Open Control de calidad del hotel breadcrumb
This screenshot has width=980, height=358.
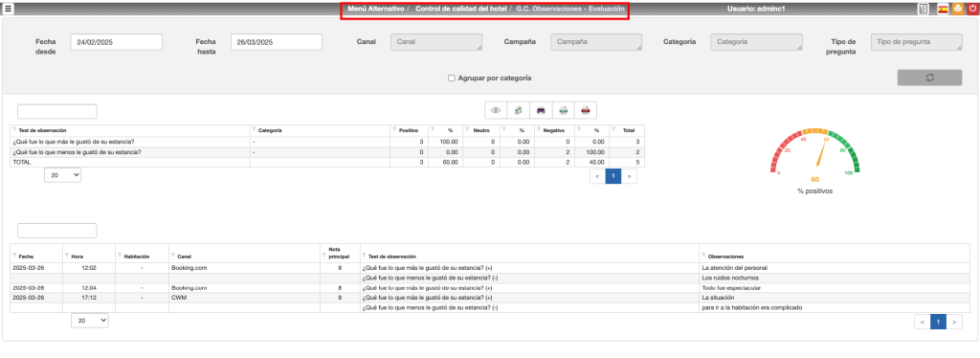460,10
